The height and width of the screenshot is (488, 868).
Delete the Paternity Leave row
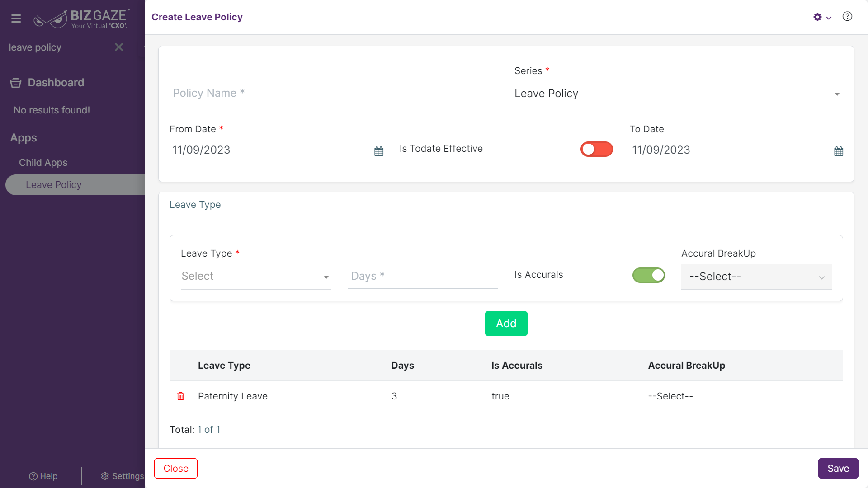[181, 396]
